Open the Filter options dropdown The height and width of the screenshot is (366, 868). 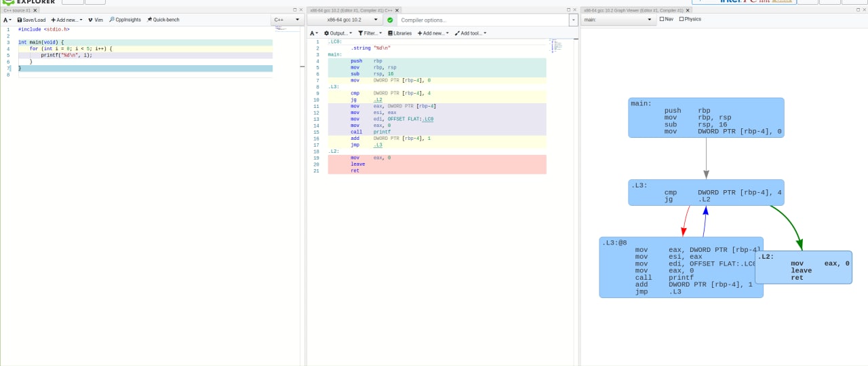click(x=370, y=33)
